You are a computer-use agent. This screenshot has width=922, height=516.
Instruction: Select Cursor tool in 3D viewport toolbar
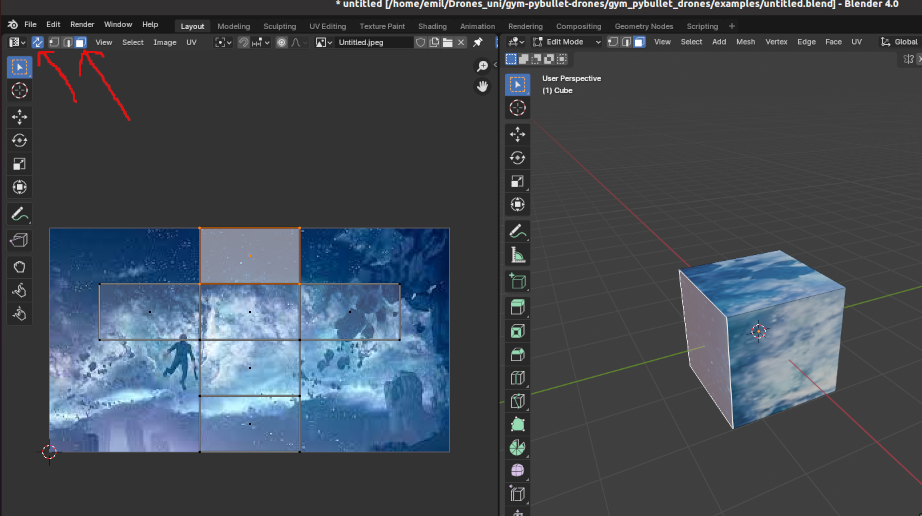(517, 108)
